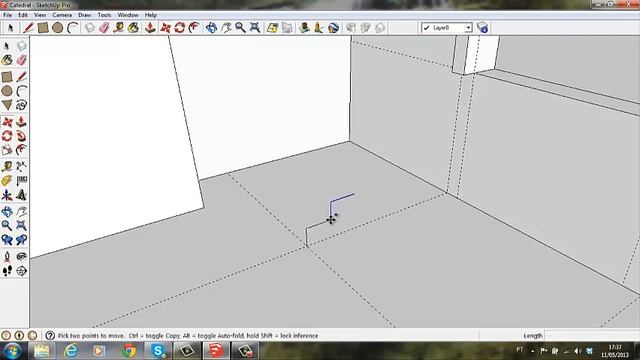The width and height of the screenshot is (640, 360).
Task: Open the File menu
Action: (7, 15)
